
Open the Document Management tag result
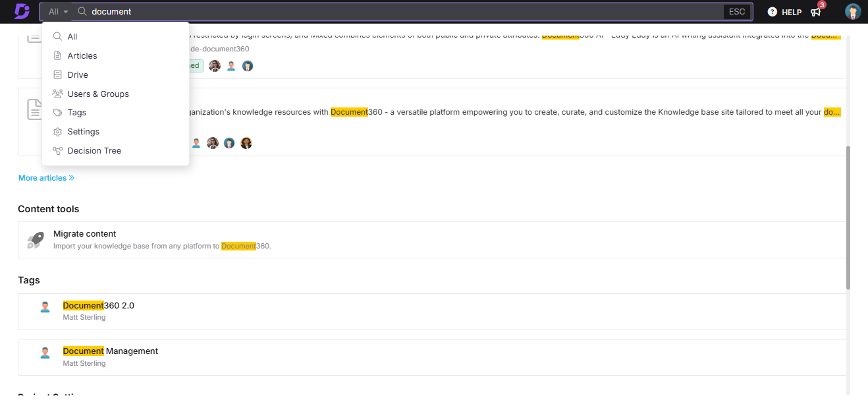pyautogui.click(x=432, y=357)
